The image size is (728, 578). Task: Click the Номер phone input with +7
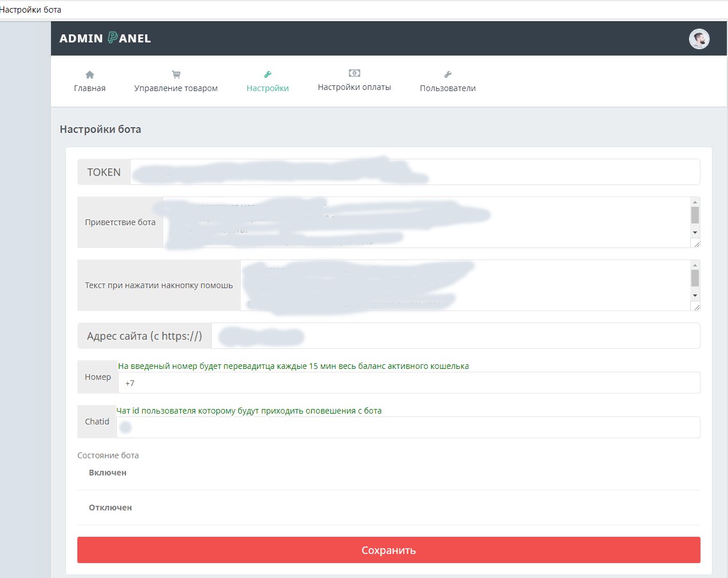401,383
